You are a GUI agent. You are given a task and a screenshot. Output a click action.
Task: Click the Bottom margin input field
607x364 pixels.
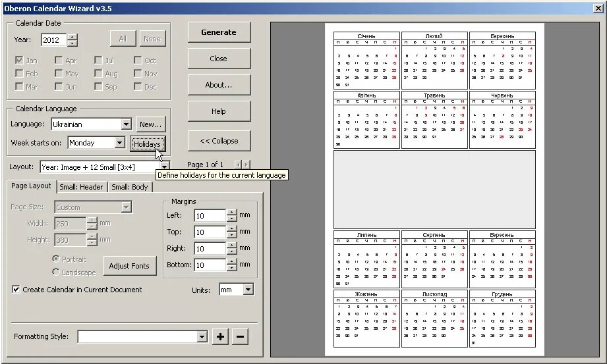click(x=210, y=265)
